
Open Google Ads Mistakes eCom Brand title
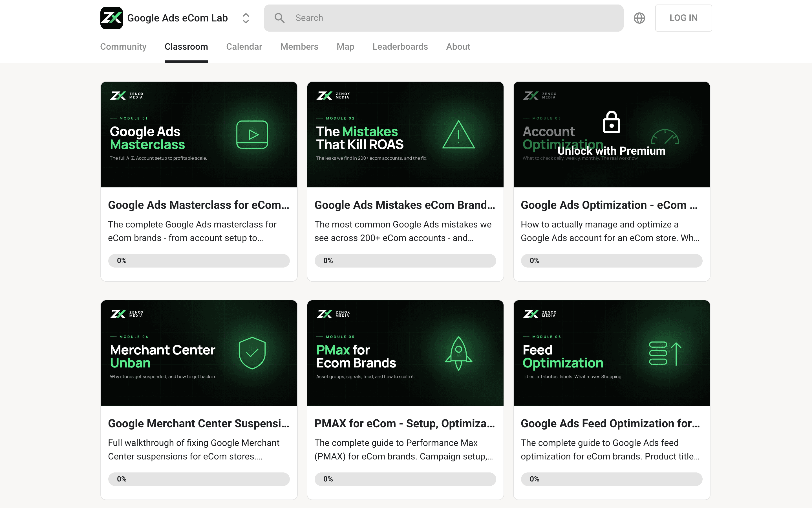405,205
